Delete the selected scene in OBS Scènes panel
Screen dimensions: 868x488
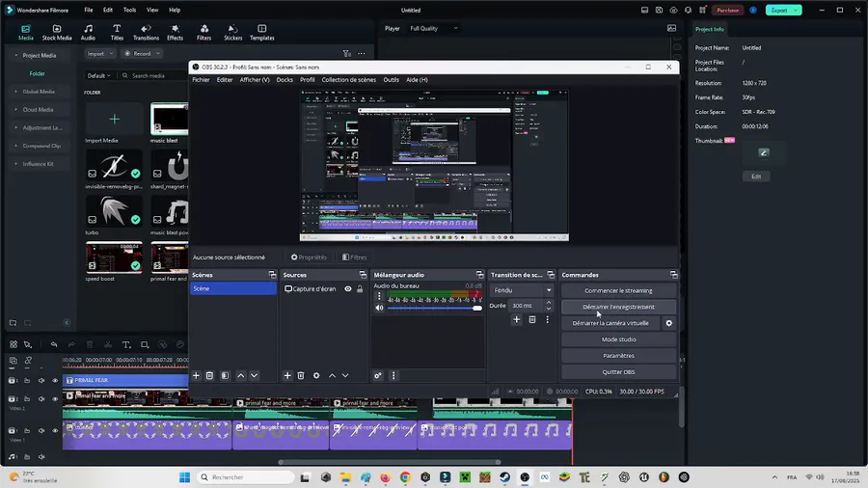click(x=210, y=376)
